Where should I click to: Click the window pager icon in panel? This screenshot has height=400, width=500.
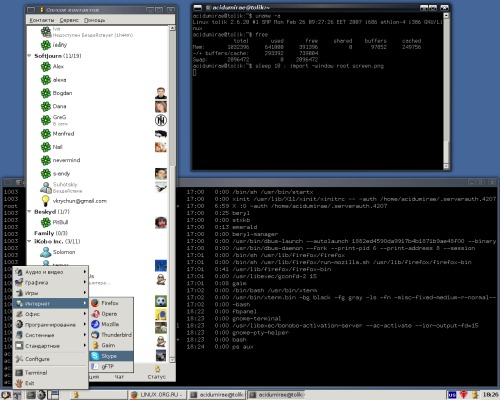click(54, 395)
